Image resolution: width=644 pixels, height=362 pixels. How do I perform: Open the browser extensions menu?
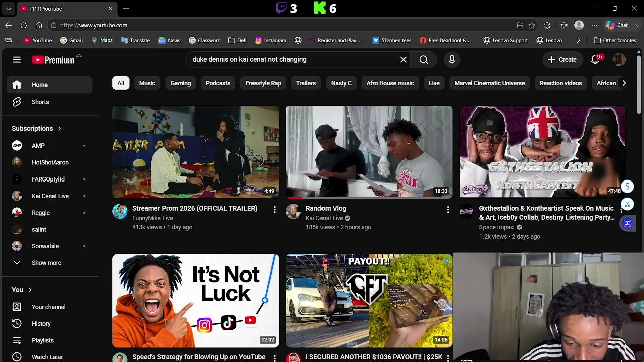(547, 25)
